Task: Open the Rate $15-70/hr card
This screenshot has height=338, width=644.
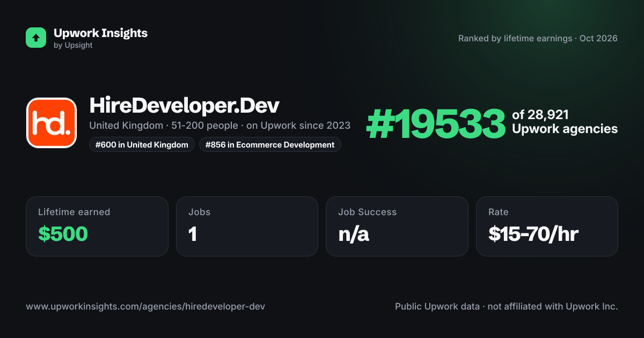Action: [547, 226]
